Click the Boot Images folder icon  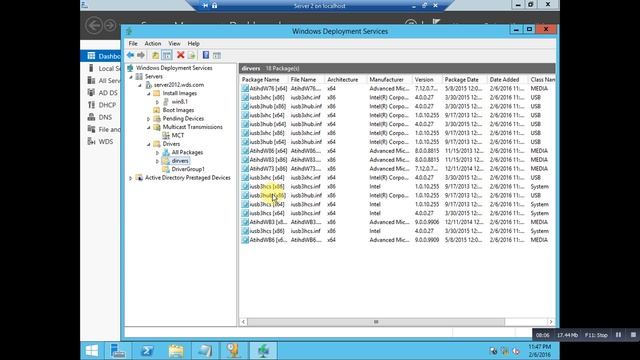156,110
